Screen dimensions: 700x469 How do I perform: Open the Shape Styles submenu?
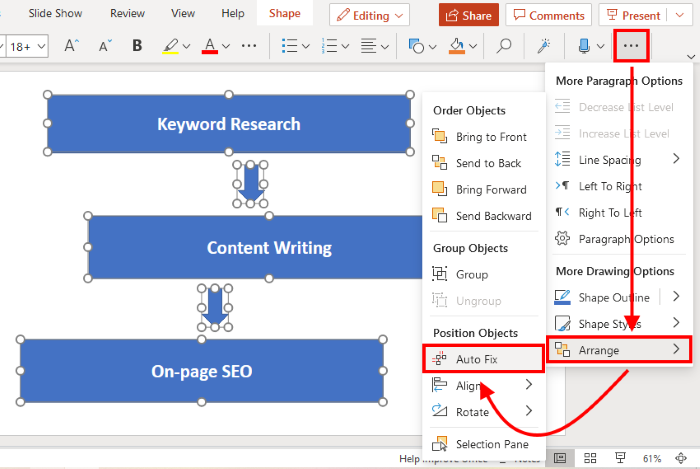click(x=619, y=324)
